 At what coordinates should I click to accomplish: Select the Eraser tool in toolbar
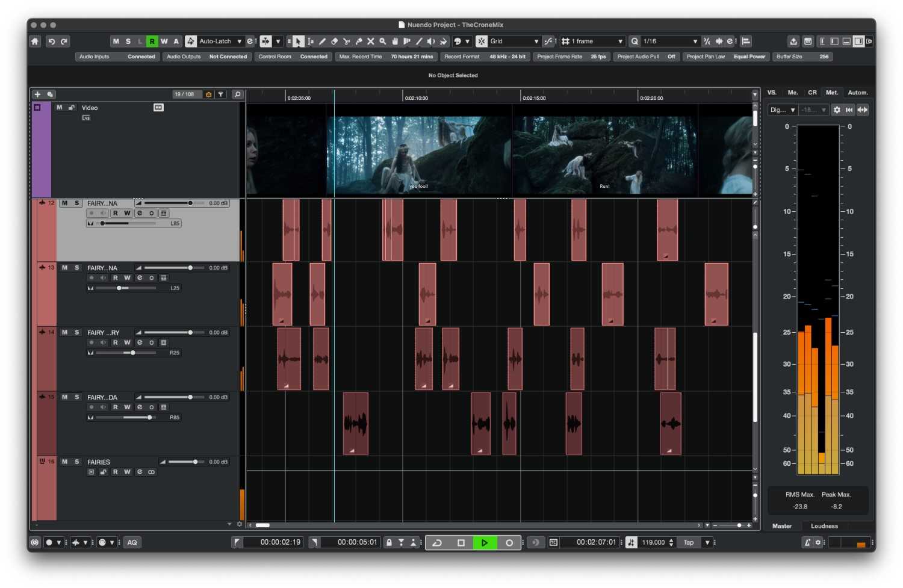coord(334,42)
